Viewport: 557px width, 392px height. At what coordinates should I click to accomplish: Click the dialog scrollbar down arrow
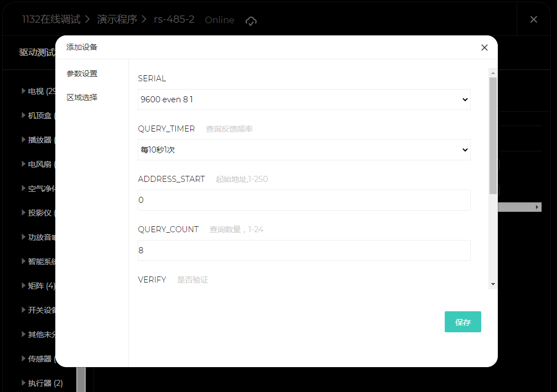point(493,284)
